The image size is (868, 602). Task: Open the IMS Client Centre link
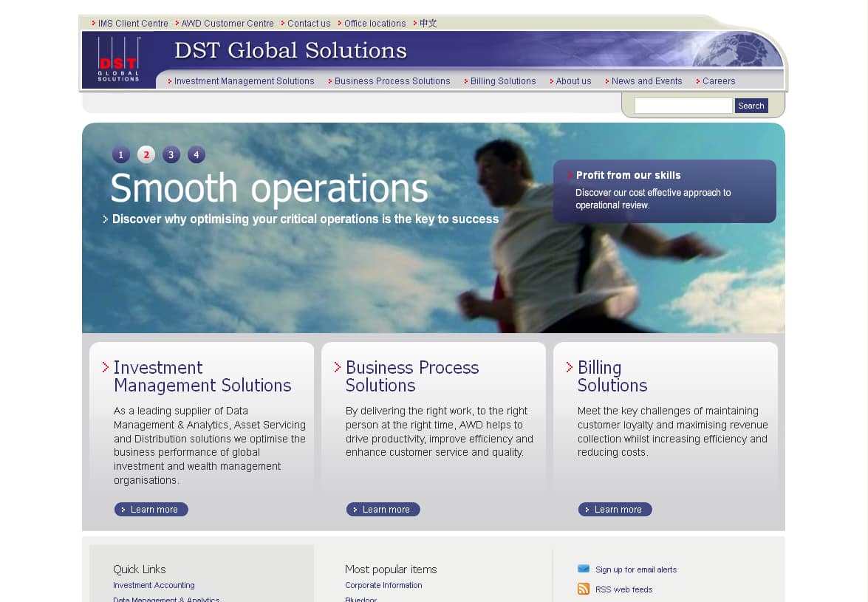[133, 24]
